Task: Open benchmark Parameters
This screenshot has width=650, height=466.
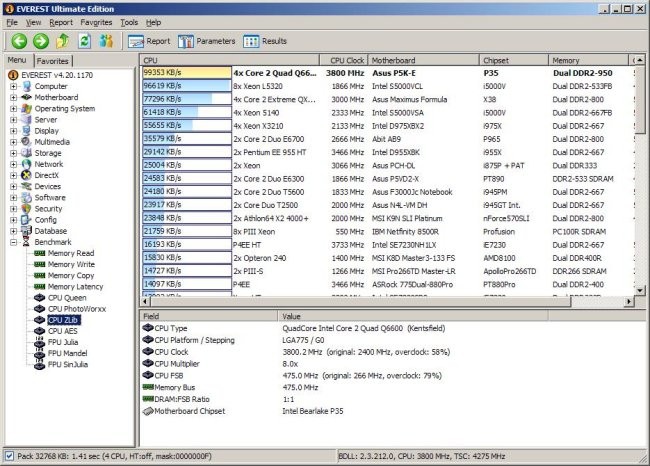Action: tap(206, 41)
